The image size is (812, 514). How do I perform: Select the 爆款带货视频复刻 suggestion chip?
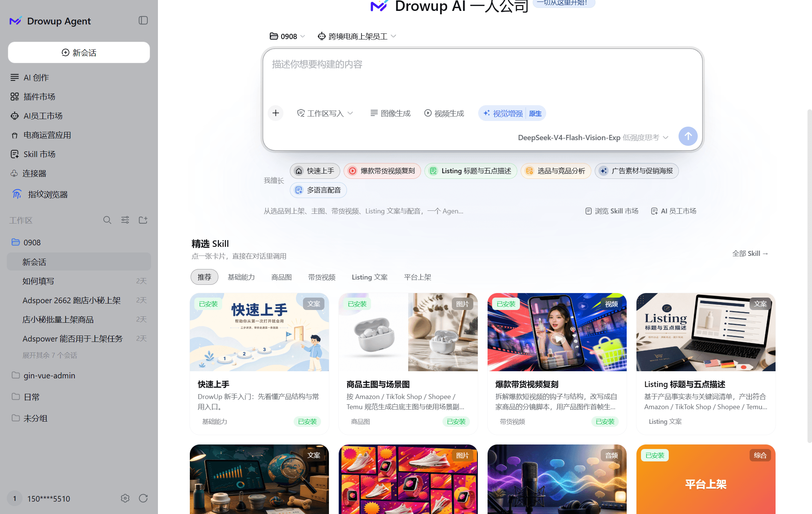coord(382,171)
